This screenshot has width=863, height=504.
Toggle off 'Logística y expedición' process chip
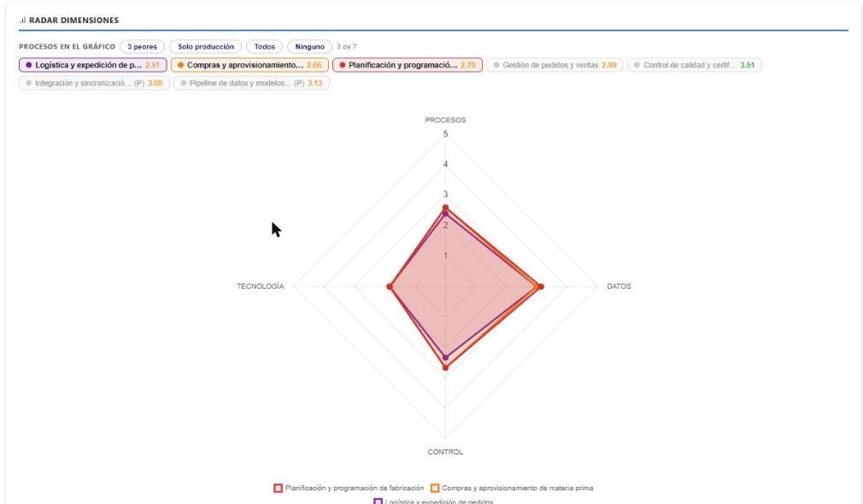93,65
